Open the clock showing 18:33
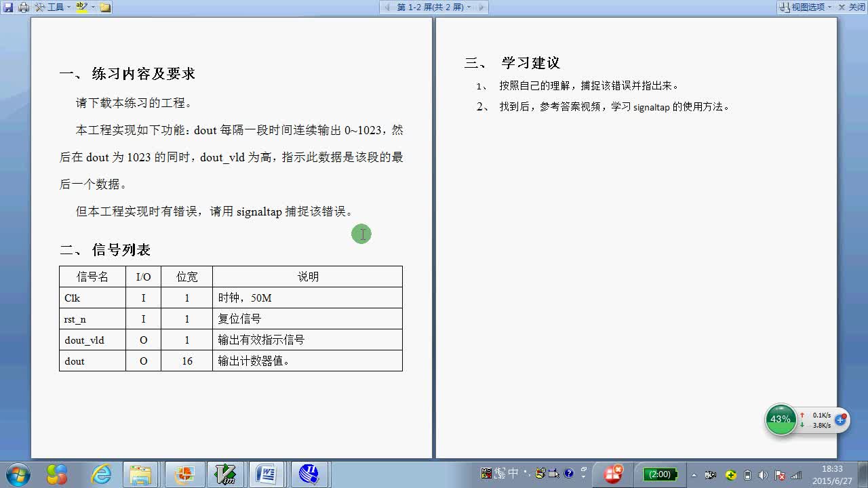 coord(832,474)
